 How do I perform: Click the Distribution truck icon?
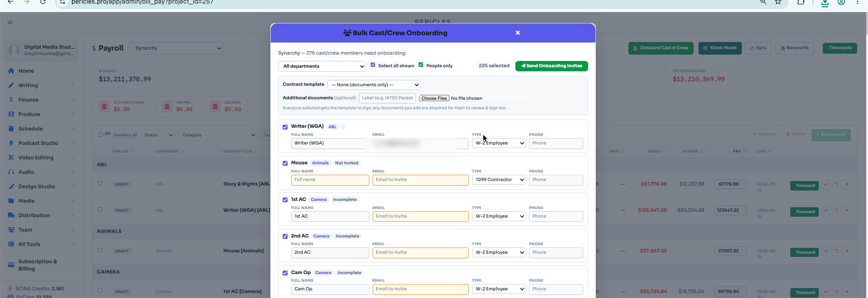click(11, 215)
